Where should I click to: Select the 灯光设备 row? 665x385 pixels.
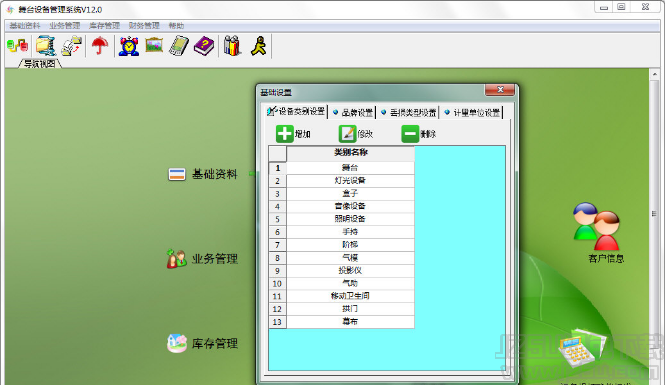(350, 181)
